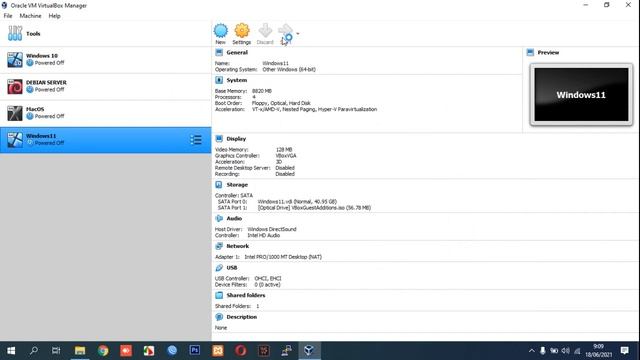The height and width of the screenshot is (360, 640).
Task: Open Settings for the selected machine
Action: pos(242,34)
